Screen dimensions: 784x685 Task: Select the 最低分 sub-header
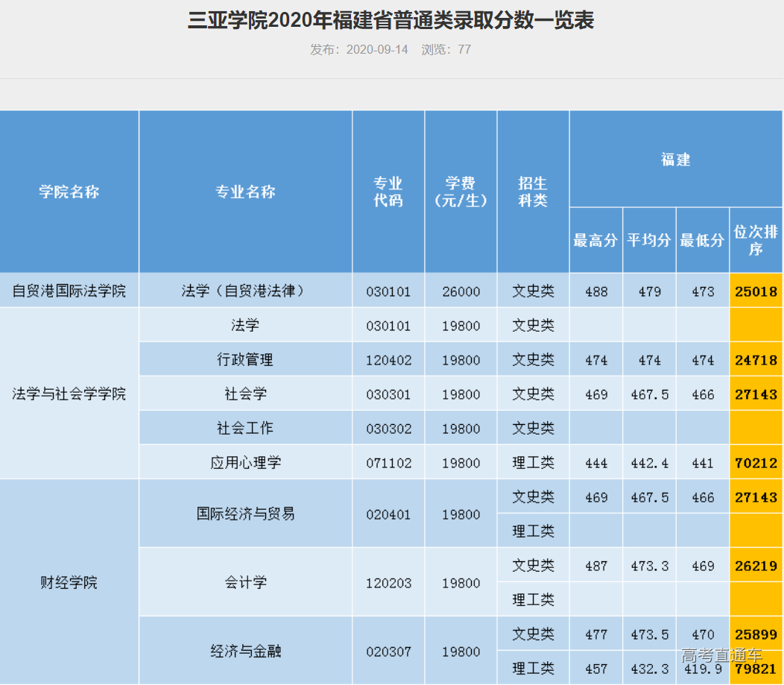[702, 240]
